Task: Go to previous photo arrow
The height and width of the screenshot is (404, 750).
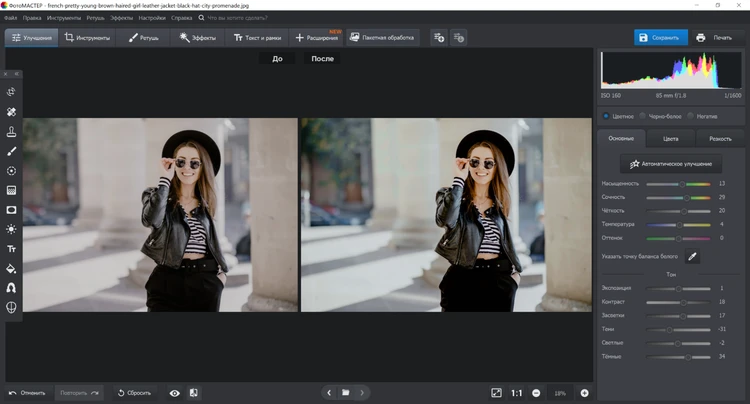Action: coord(329,393)
